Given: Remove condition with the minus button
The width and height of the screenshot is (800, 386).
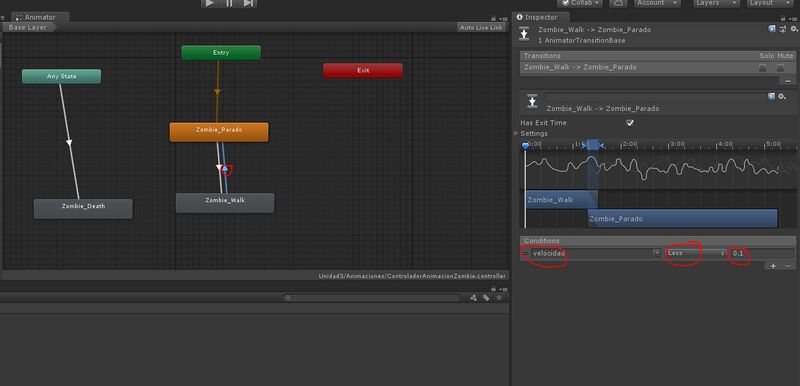Looking at the screenshot, I should point(788,266).
